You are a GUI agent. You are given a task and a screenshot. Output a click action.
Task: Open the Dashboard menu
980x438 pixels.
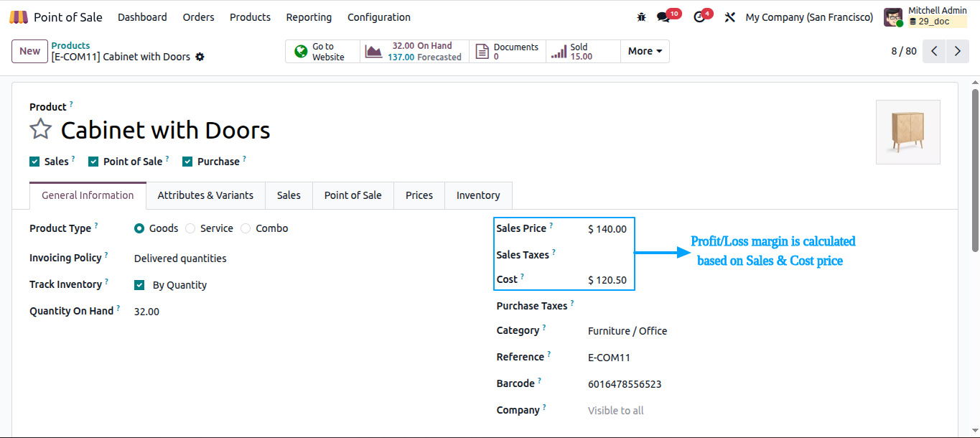142,17
